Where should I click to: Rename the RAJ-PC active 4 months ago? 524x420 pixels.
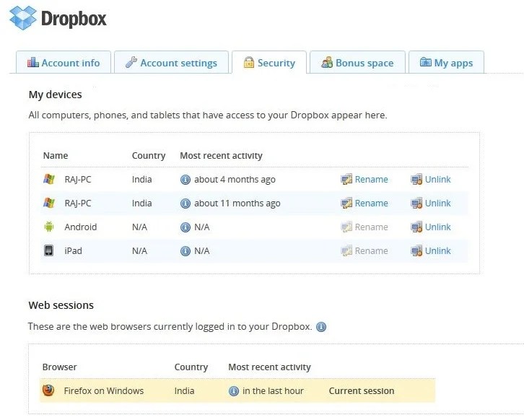click(x=371, y=180)
